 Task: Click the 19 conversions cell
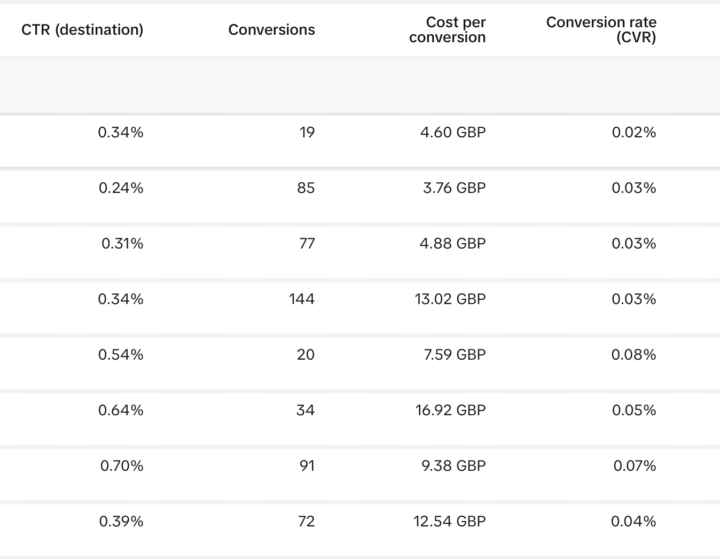(x=306, y=133)
